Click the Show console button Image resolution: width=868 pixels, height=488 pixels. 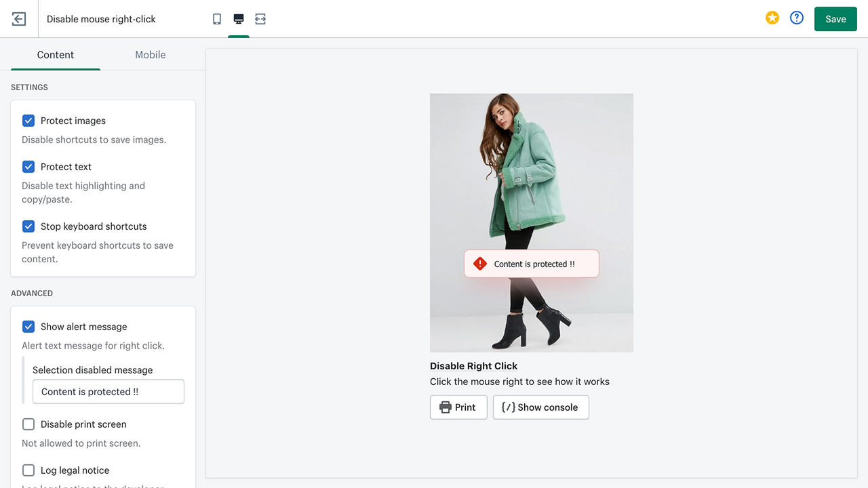pyautogui.click(x=540, y=407)
